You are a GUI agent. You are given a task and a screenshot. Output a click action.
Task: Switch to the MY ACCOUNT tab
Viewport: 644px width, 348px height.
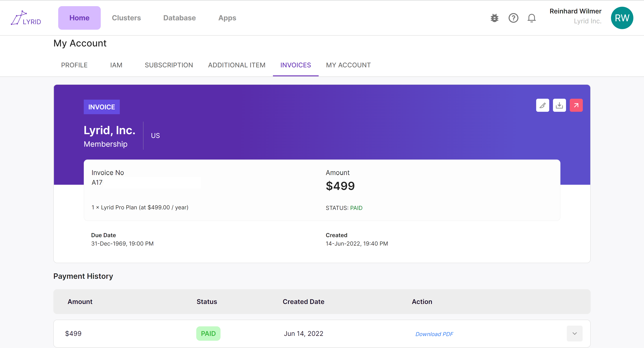point(348,65)
